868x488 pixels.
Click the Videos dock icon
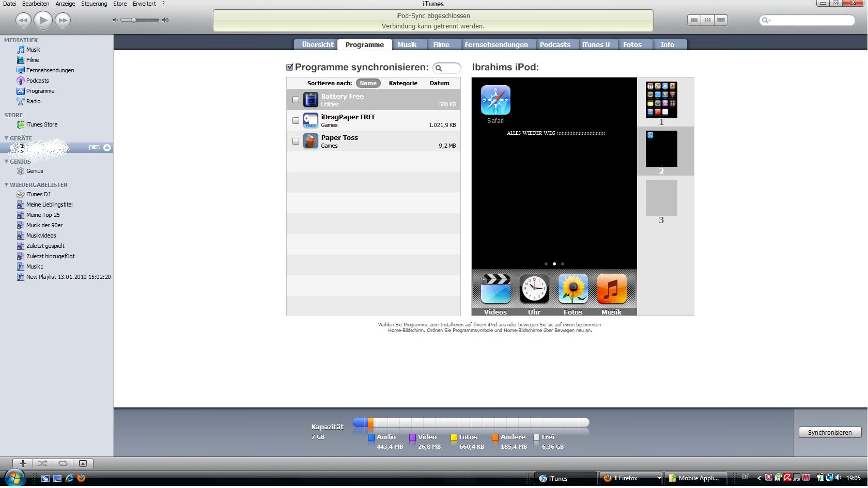tap(495, 289)
